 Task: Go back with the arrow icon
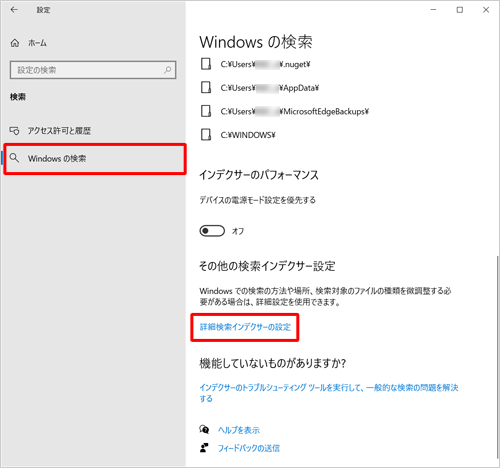pyautogui.click(x=14, y=10)
